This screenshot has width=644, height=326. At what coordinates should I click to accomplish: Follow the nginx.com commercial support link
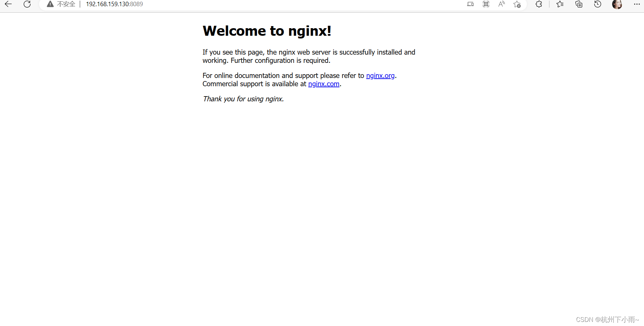324,84
